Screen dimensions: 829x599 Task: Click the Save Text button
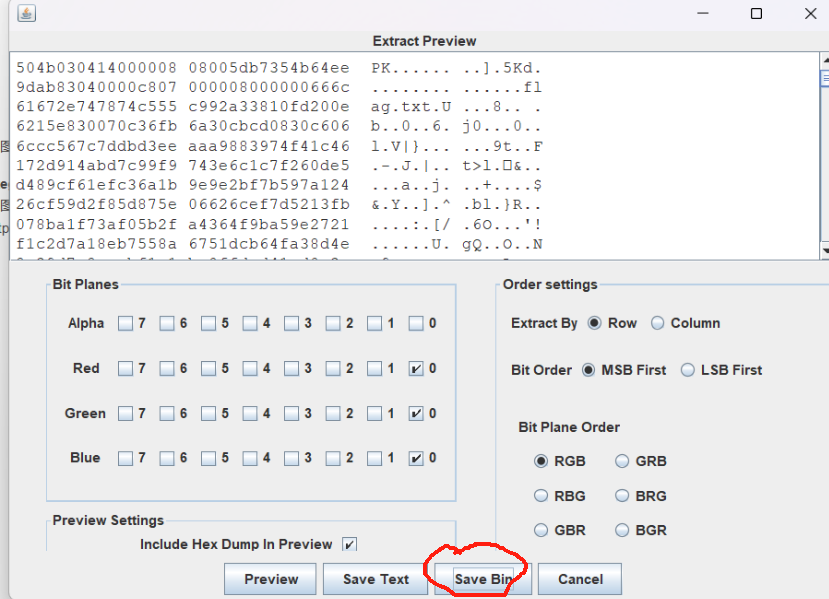375,579
